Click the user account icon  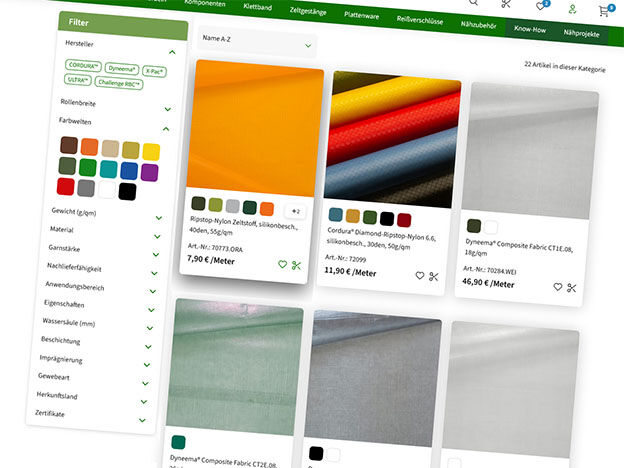pyautogui.click(x=572, y=9)
